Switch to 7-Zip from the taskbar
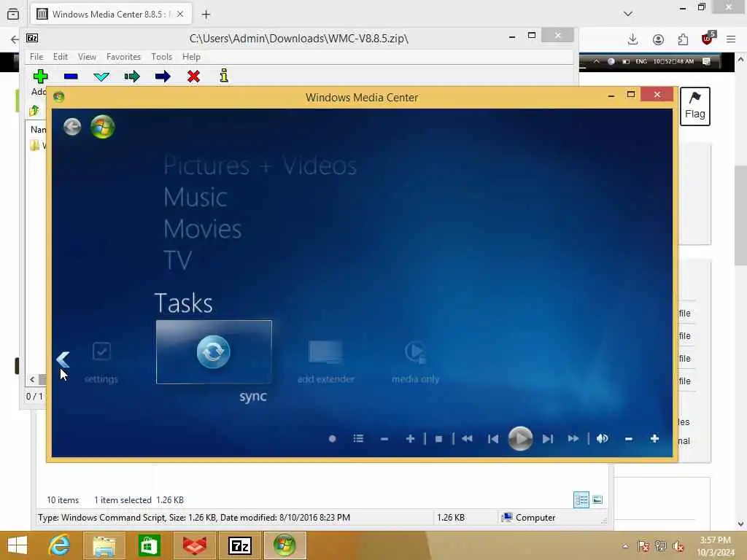Viewport: 747px width, 560px height. pyautogui.click(x=240, y=545)
